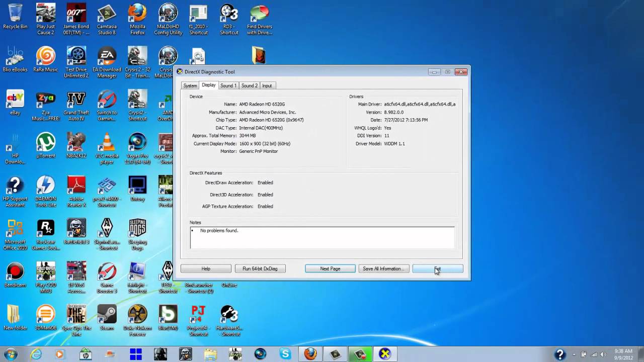
Task: Click the VLC media player icon
Action: (107, 143)
